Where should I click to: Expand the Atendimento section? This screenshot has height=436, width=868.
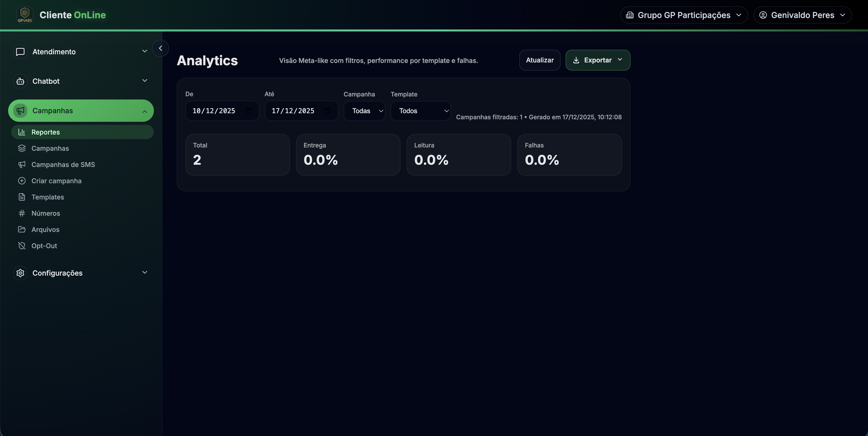(144, 51)
